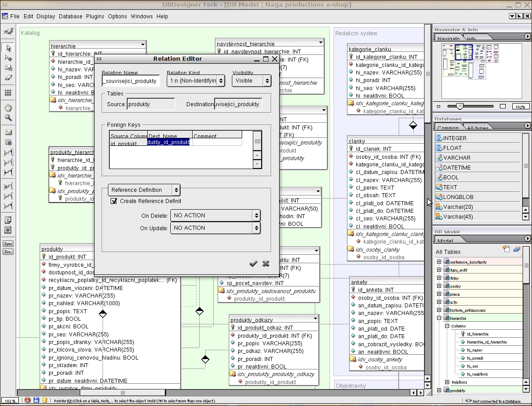This screenshot has width=532, height=406.
Task: Expand the osoby table in tree
Action: [439, 286]
